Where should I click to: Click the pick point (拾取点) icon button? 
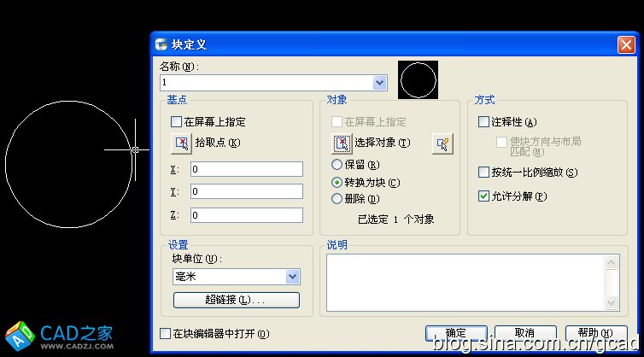(181, 143)
